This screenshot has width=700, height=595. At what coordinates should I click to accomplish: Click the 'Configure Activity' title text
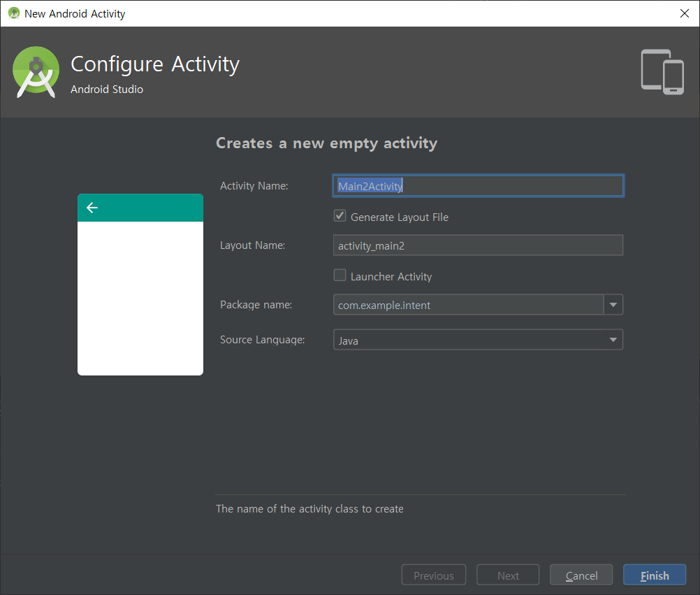155,64
